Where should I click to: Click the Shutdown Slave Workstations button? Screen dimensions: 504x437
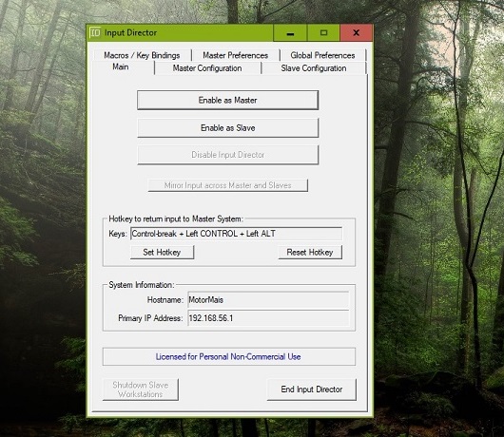[141, 389]
